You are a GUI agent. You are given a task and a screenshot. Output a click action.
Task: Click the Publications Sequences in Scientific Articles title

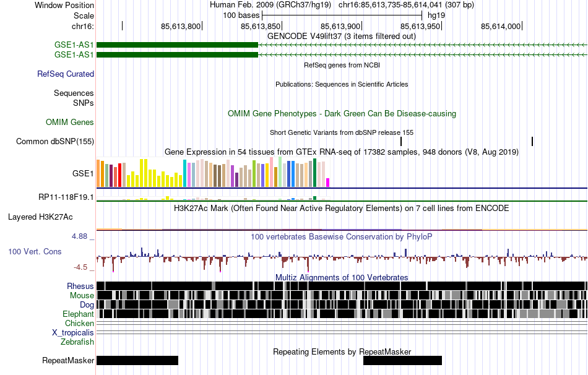[x=342, y=84]
